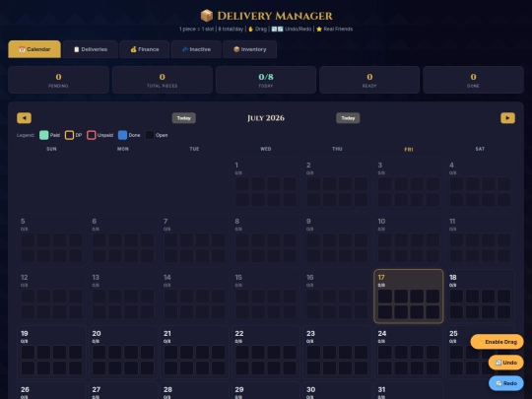
Task: Select day 20 in the calendar
Action: pyautogui.click(x=123, y=352)
